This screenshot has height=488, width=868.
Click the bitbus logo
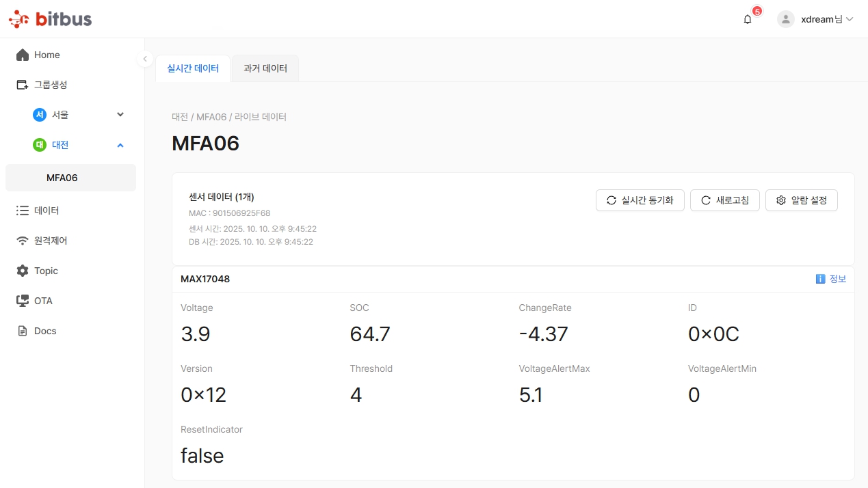50,19
